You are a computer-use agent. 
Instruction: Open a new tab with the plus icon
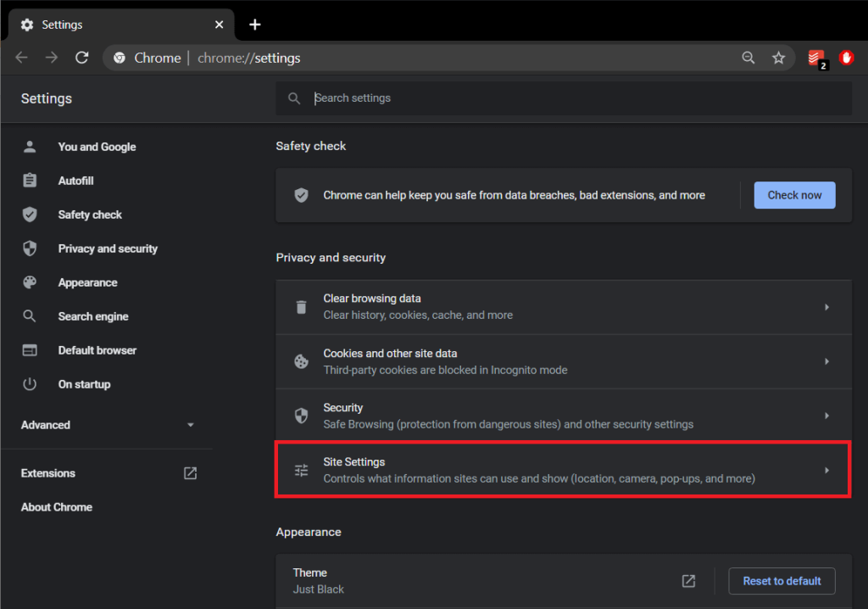[x=255, y=25]
